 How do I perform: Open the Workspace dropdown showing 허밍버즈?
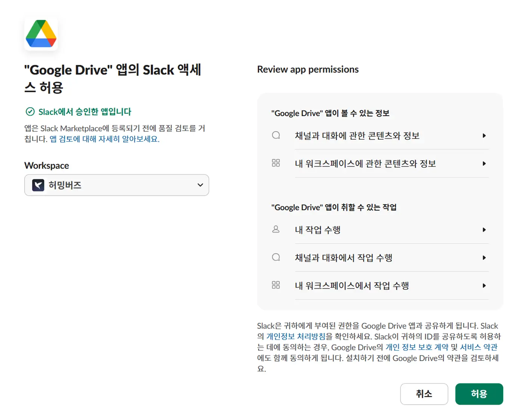[x=117, y=185]
